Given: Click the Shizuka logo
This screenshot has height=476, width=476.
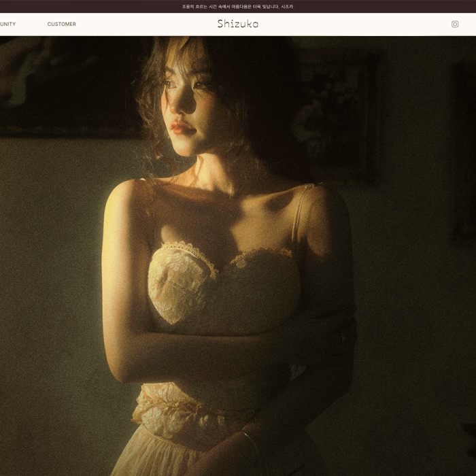Looking at the screenshot, I should pos(238,24).
